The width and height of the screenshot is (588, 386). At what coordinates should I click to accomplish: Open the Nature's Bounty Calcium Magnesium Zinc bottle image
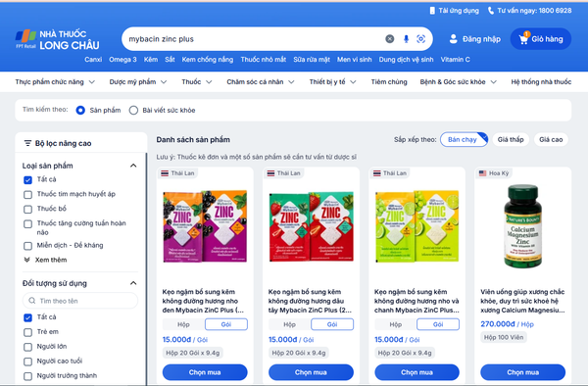522,226
